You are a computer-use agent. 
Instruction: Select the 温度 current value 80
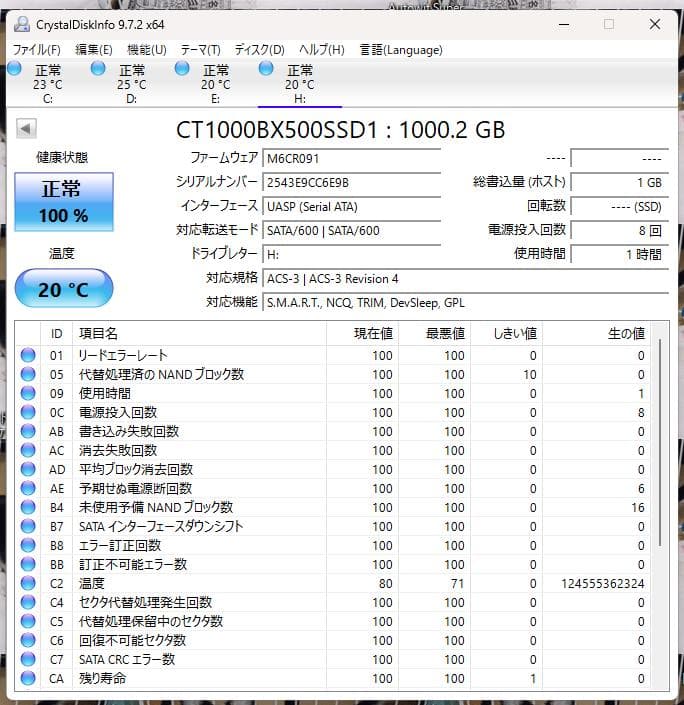click(385, 583)
